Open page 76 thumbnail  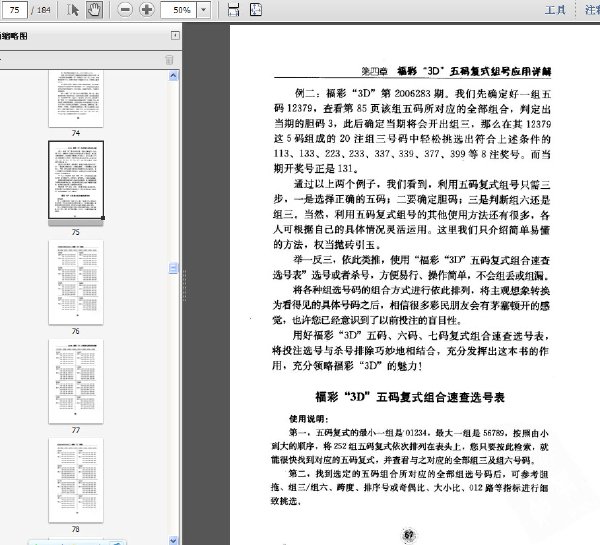(76, 282)
